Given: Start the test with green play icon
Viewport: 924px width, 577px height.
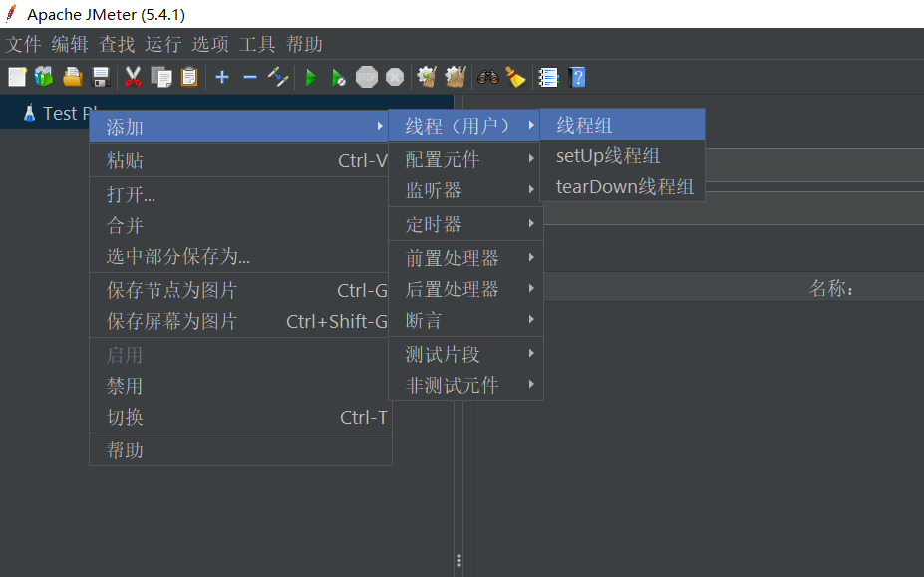Looking at the screenshot, I should [311, 77].
